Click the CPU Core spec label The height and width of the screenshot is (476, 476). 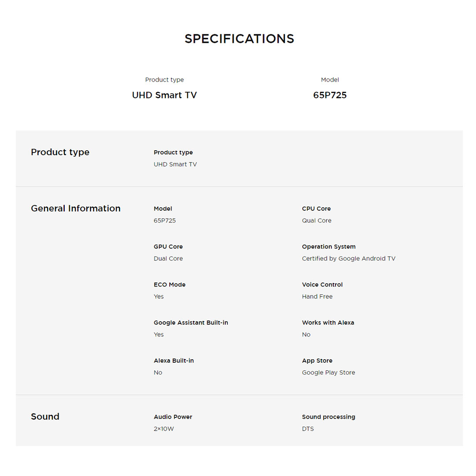pyautogui.click(x=316, y=209)
